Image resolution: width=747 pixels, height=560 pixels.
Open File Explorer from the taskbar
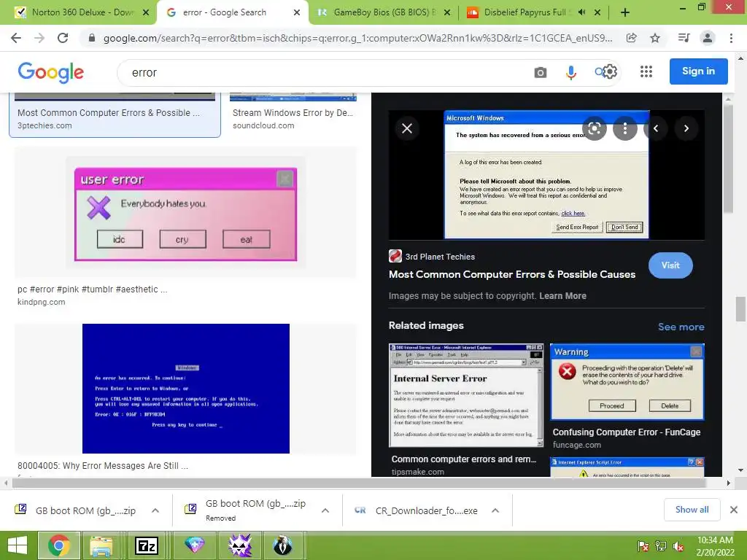click(x=101, y=545)
